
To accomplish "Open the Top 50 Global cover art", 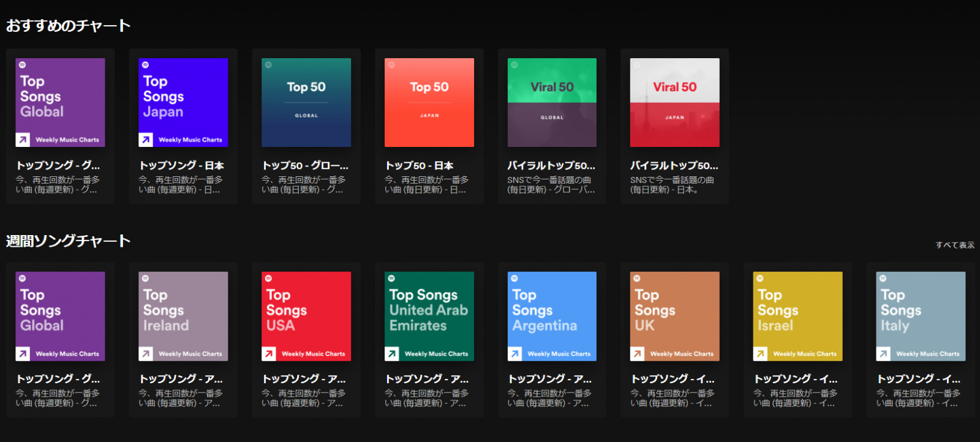I will [306, 102].
